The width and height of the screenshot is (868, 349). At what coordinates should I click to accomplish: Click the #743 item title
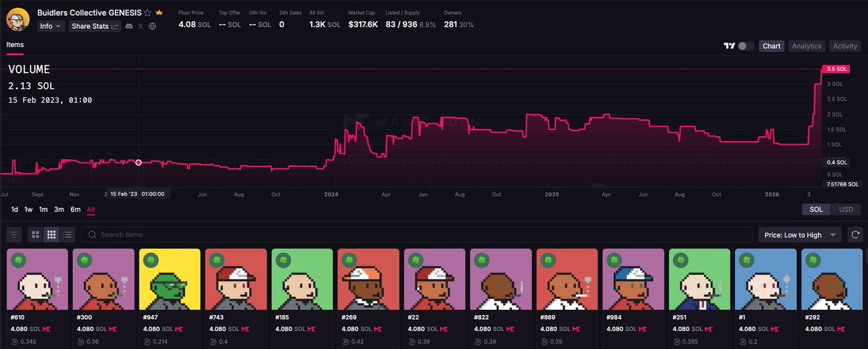[217, 316]
